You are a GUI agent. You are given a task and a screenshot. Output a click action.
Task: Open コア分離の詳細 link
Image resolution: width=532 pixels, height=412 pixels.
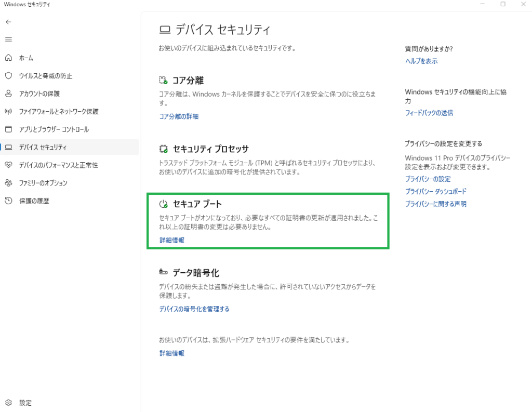point(179,116)
